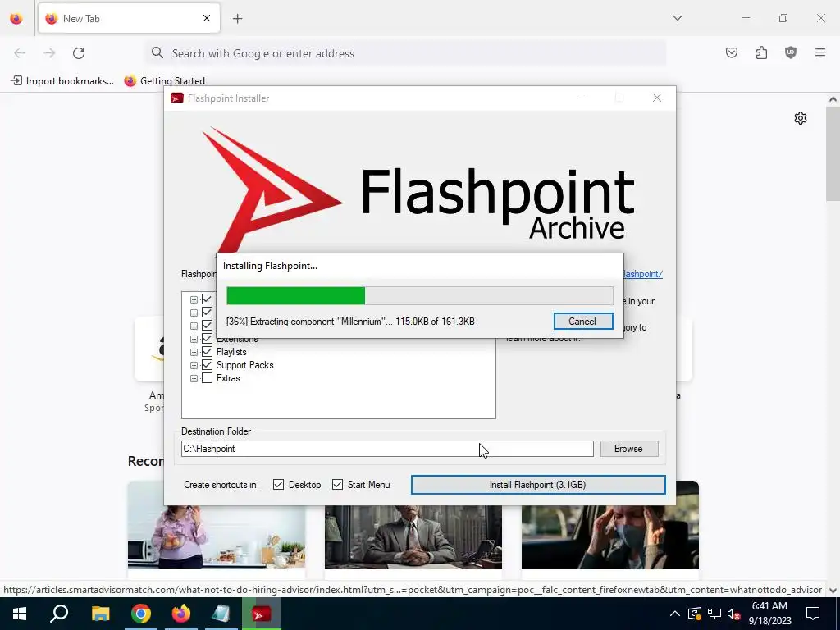This screenshot has width=840, height=630.
Task: Click the Destination Folder path field
Action: point(387,449)
